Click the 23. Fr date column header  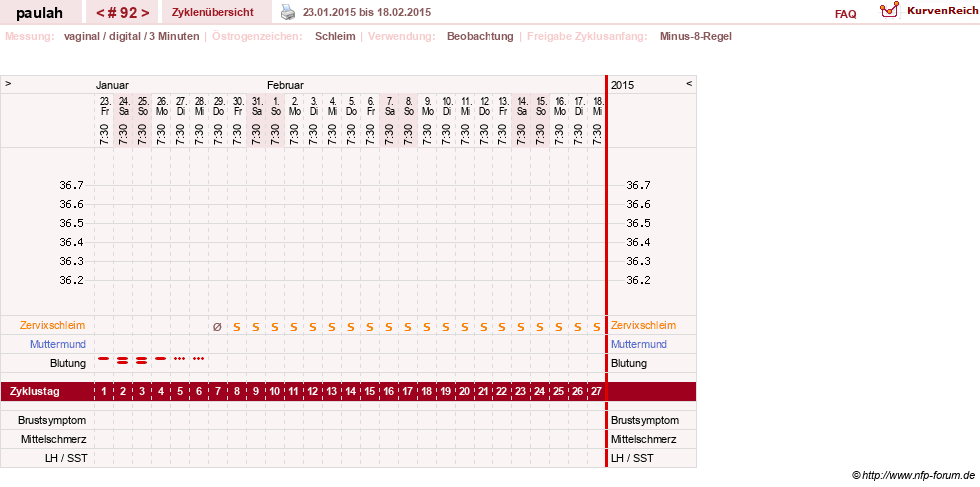[104, 106]
